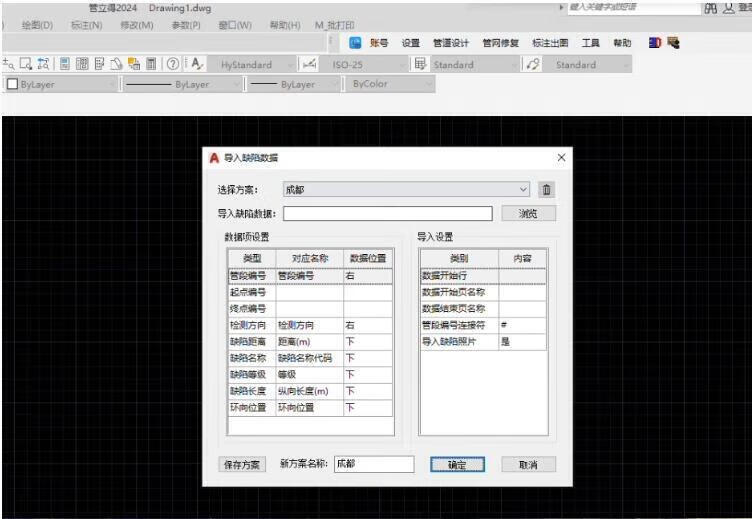
Task: Click the 浏览 browse button
Action: (x=526, y=214)
